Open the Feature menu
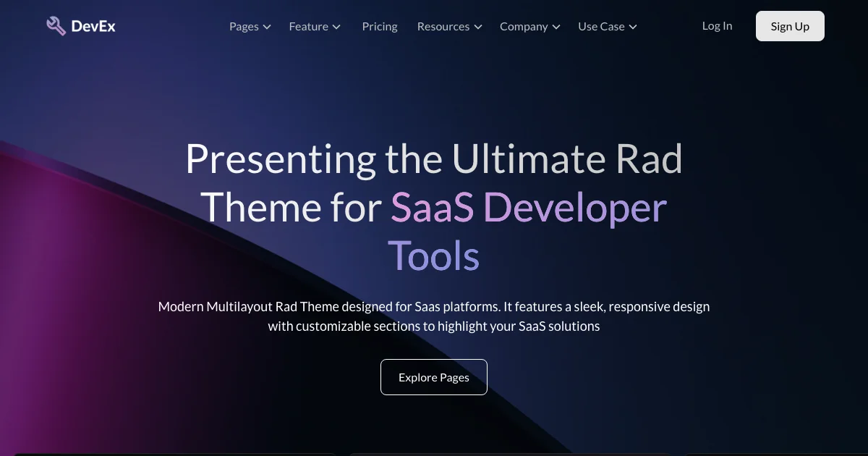 315,26
